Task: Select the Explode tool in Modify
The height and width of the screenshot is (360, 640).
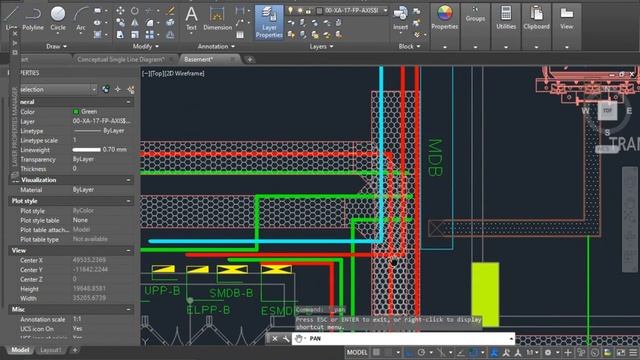Action: click(171, 23)
